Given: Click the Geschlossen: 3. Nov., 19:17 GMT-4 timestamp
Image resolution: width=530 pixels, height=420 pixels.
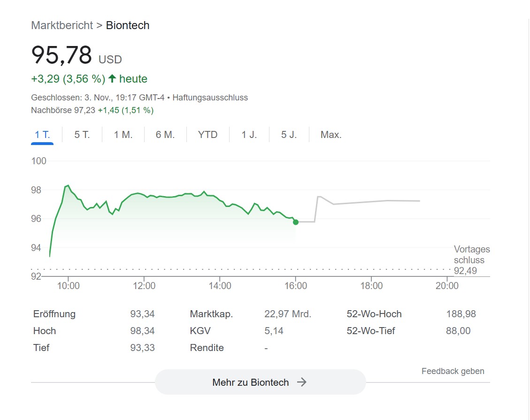Looking at the screenshot, I should (98, 98).
